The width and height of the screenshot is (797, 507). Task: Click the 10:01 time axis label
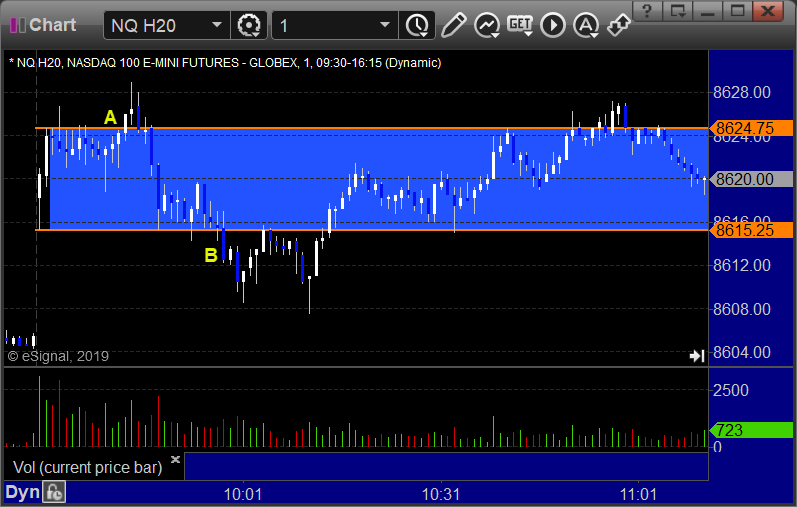pos(243,494)
